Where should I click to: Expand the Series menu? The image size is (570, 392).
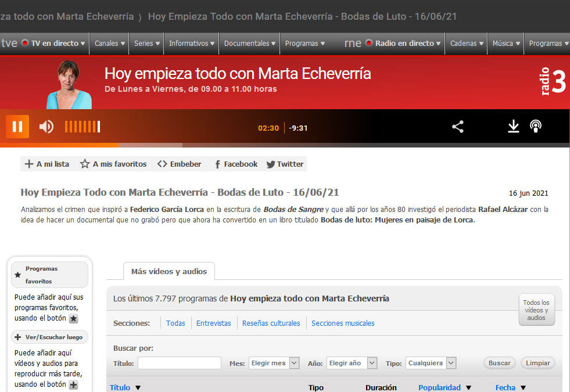tap(147, 44)
